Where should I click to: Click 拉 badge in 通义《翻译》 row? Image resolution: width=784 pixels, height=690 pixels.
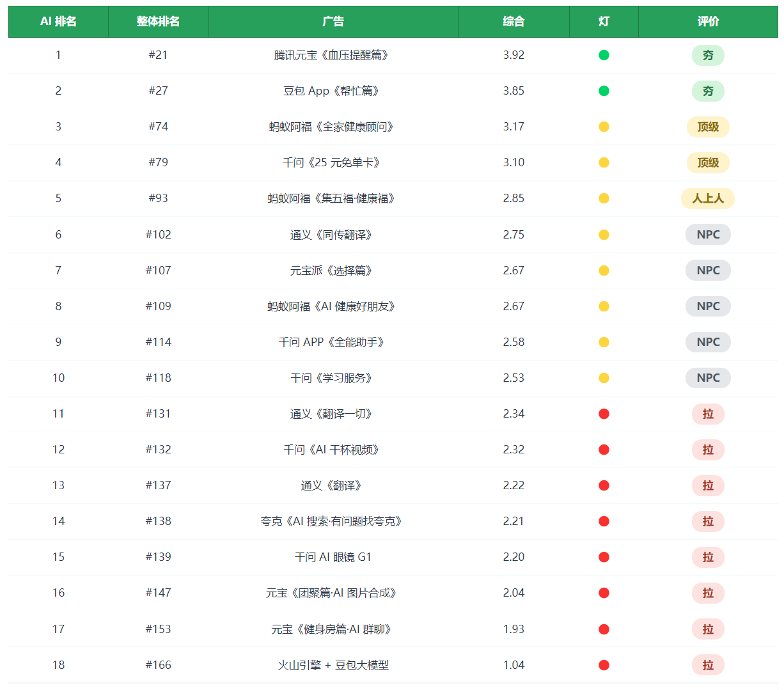point(708,485)
